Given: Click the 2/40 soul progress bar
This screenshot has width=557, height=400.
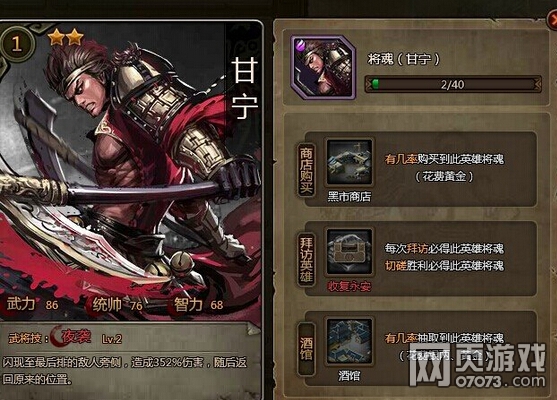Looking at the screenshot, I should click(x=453, y=84).
